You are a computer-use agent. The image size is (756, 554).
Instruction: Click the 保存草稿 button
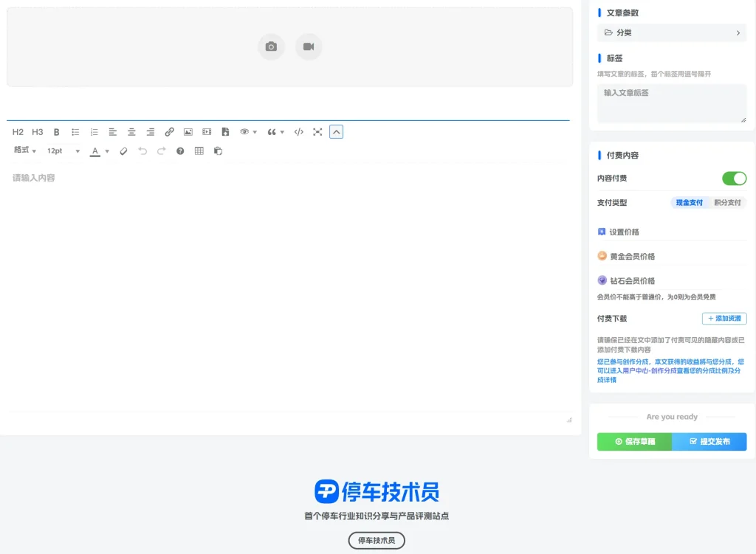click(x=634, y=442)
